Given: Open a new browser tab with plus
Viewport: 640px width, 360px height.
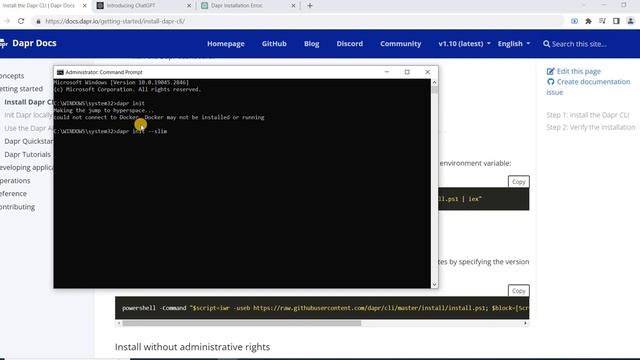Looking at the screenshot, I should click(x=310, y=6).
